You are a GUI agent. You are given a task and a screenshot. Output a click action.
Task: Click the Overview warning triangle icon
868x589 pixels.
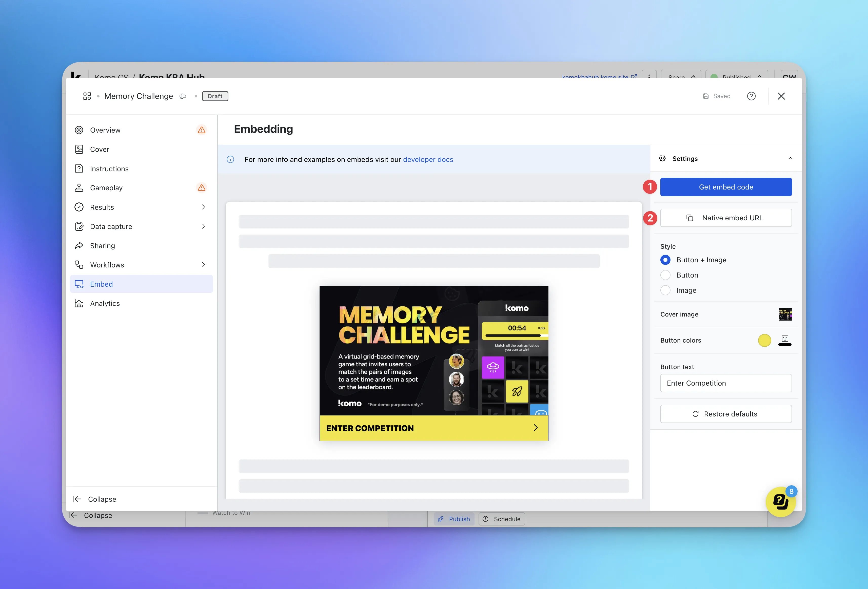pyautogui.click(x=202, y=130)
